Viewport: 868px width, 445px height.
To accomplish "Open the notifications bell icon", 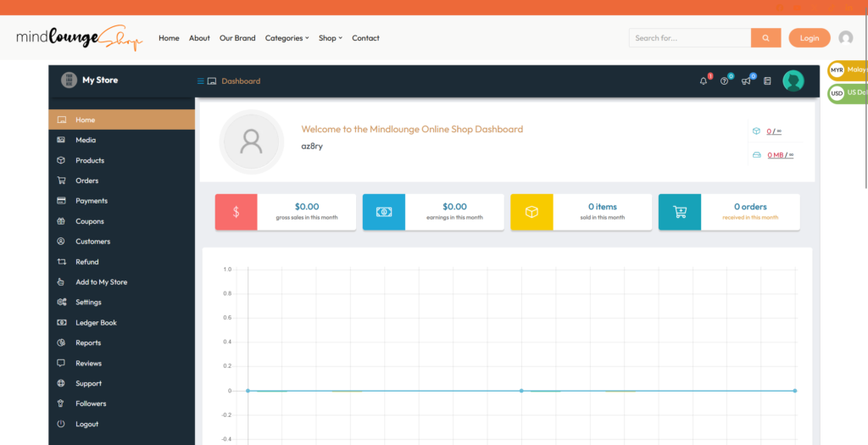I will click(x=704, y=81).
